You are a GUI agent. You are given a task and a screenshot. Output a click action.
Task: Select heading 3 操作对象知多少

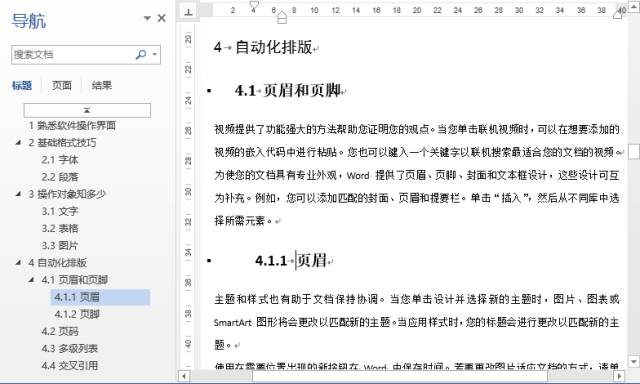tap(67, 194)
